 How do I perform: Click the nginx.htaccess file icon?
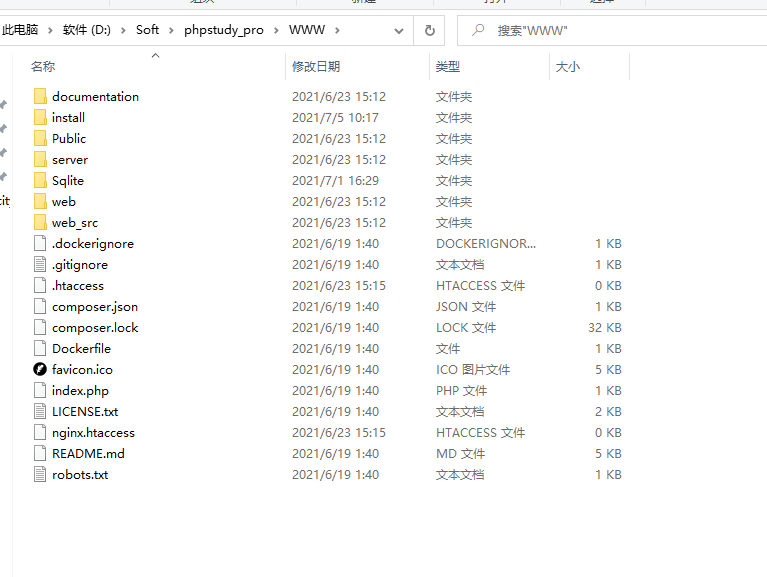[x=40, y=433]
